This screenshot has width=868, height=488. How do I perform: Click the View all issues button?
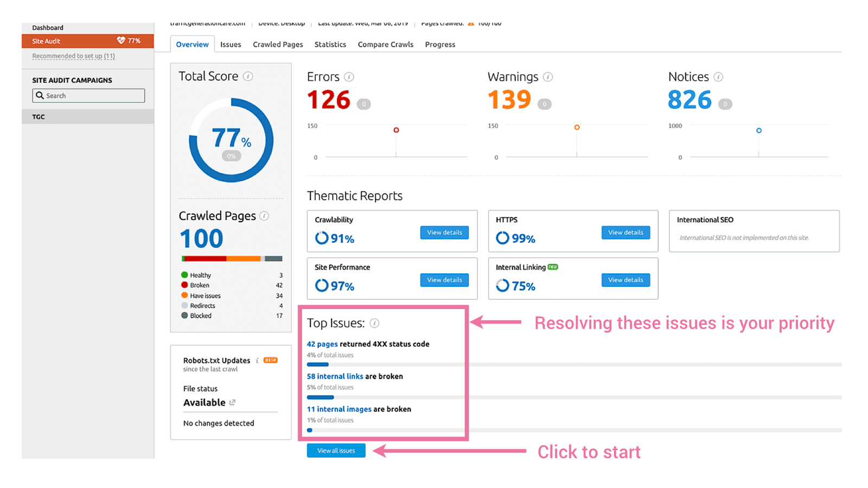click(335, 450)
